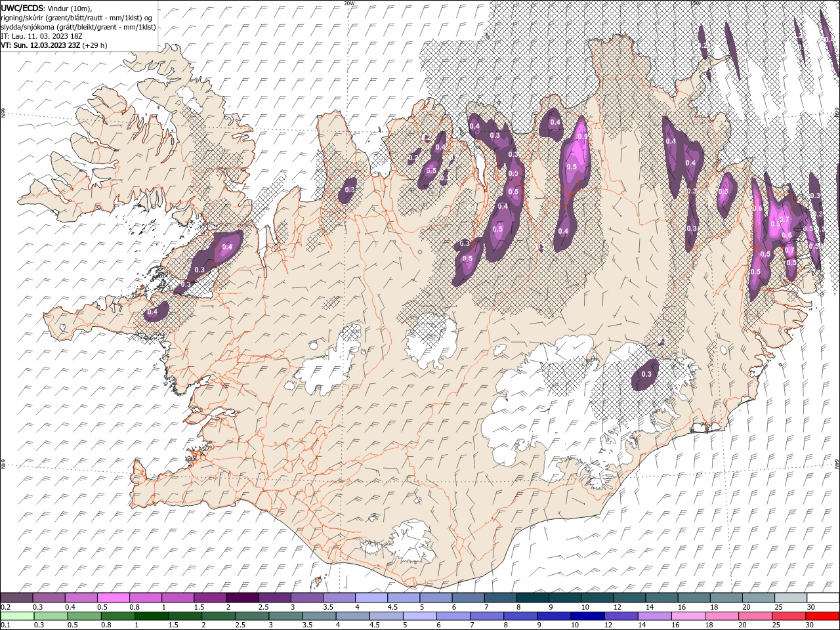Click the bright red lower legend swatch at 30
This screenshot has width=840, height=630.
(x=823, y=616)
